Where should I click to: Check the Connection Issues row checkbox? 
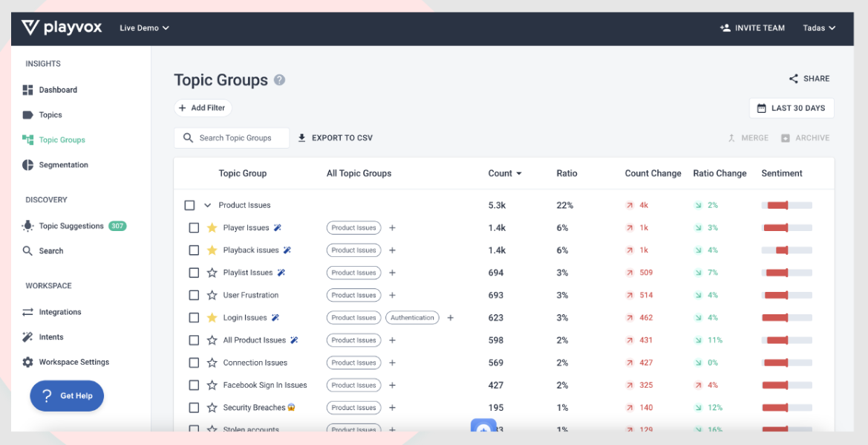coord(194,363)
